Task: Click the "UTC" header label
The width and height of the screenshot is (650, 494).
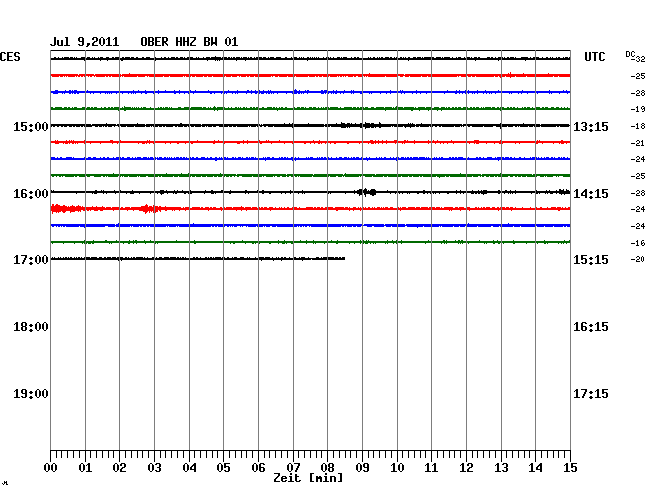Action: coord(594,57)
